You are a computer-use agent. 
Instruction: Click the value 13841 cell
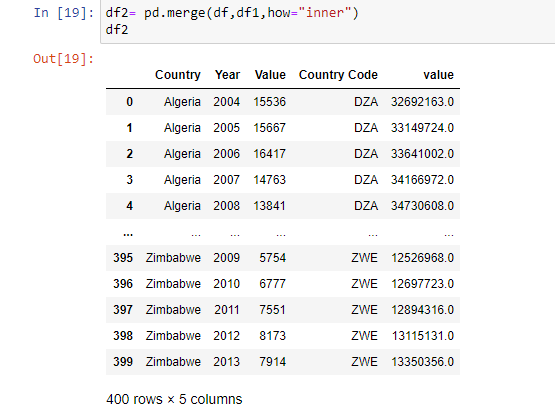coord(269,206)
